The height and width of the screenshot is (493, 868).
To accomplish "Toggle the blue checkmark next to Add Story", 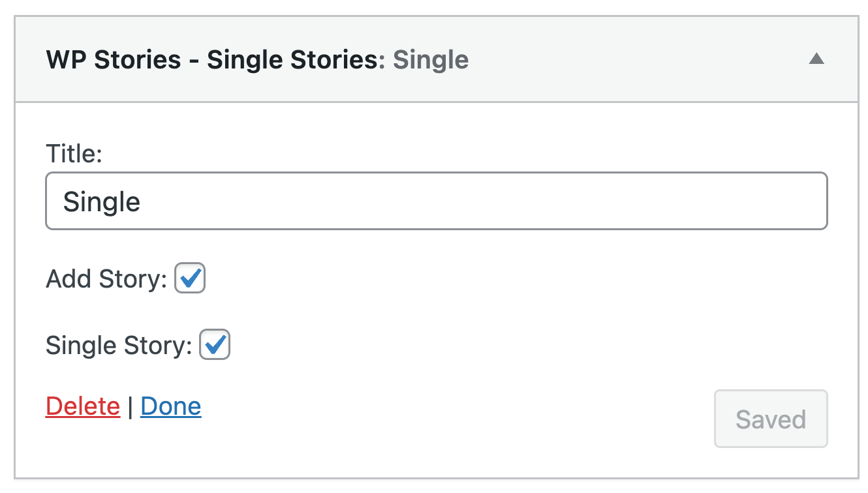I will 190,278.
